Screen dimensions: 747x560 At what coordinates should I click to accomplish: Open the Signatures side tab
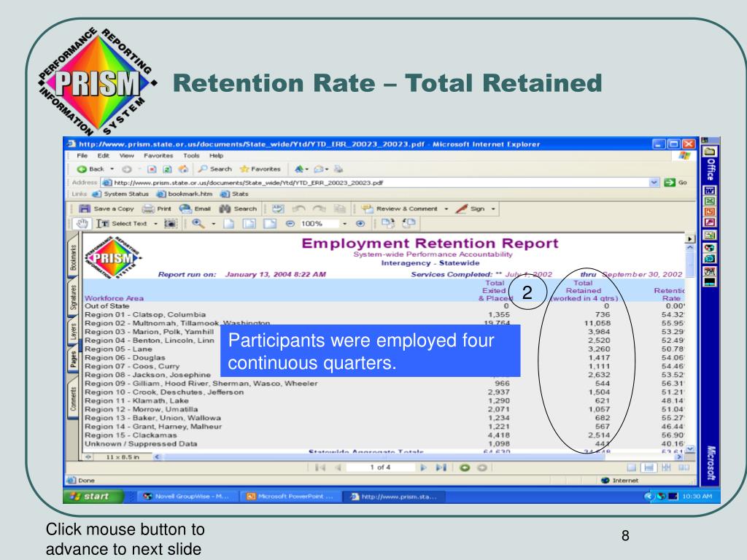[73, 297]
